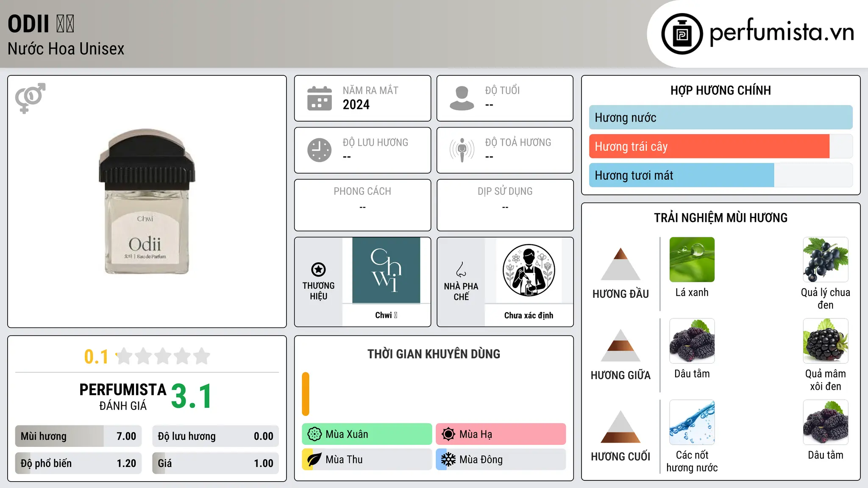The image size is (868, 488).
Task: Select the sillage icon beside Độ Toả Hương
Action: pos(462,150)
